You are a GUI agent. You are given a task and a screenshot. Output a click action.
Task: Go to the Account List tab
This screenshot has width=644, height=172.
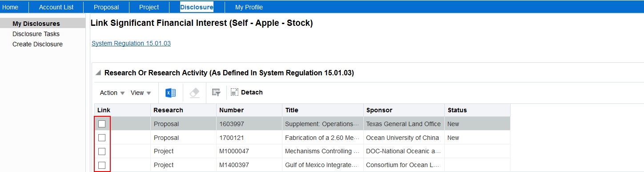tap(56, 7)
